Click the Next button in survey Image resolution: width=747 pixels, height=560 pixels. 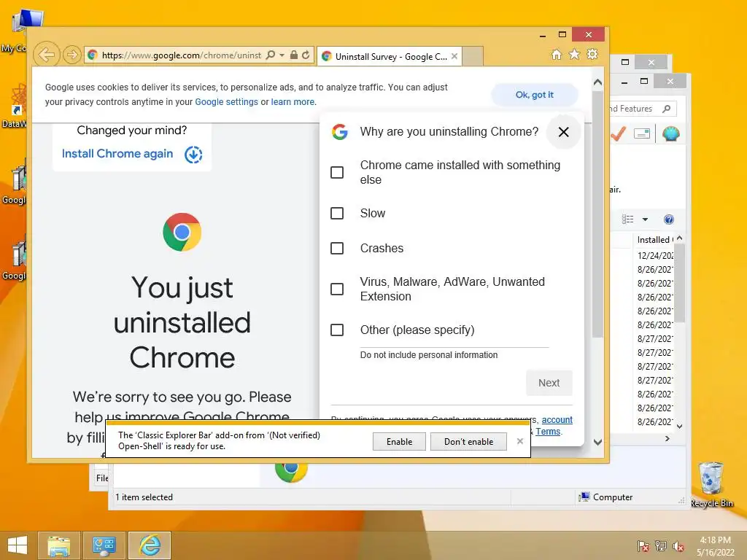pyautogui.click(x=549, y=383)
